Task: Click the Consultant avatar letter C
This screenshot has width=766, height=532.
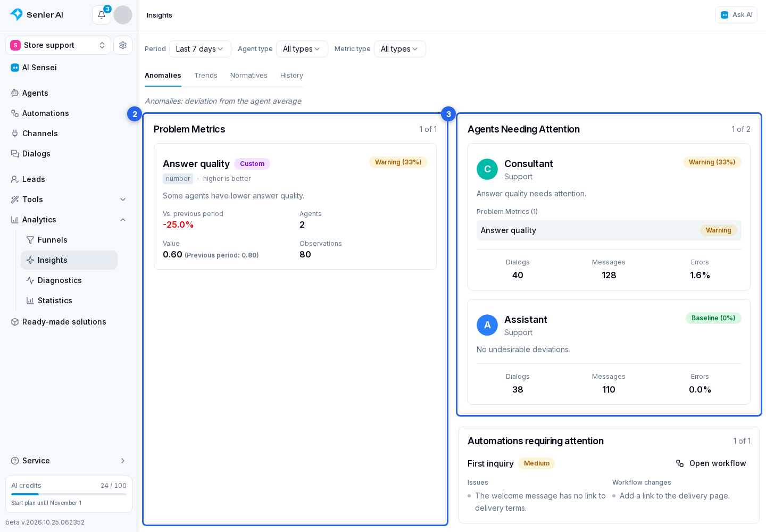Action: pyautogui.click(x=487, y=169)
